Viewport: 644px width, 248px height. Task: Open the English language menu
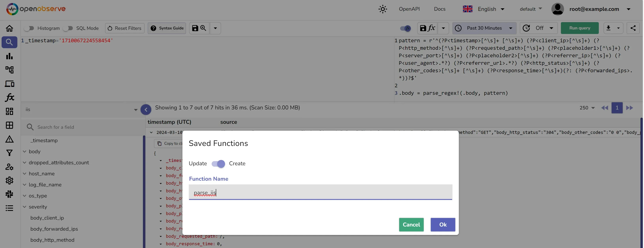point(487,9)
